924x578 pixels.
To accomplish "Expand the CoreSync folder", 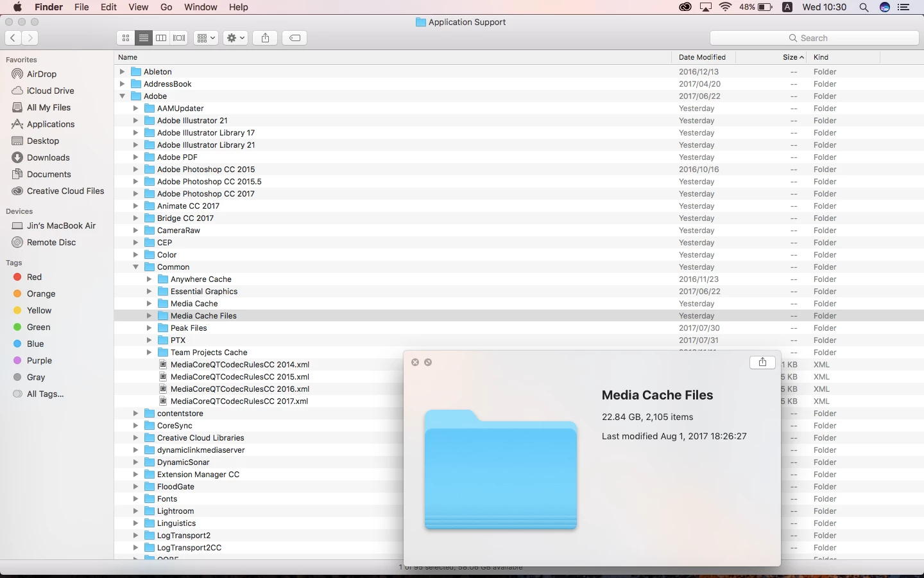I will [135, 425].
